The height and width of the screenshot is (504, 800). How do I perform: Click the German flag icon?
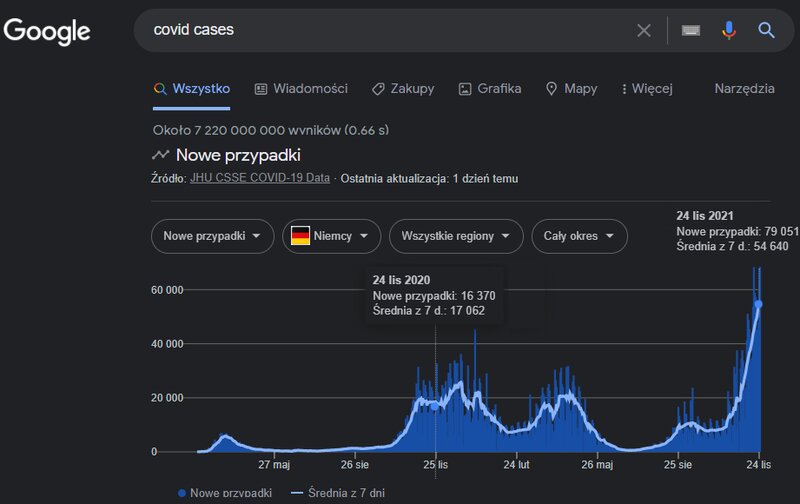coord(300,236)
